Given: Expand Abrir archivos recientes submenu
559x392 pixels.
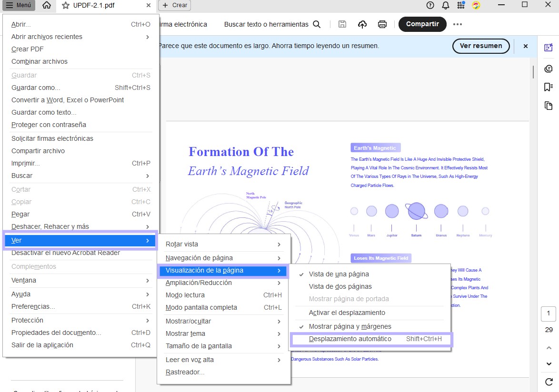Looking at the screenshot, I should click(x=80, y=37).
